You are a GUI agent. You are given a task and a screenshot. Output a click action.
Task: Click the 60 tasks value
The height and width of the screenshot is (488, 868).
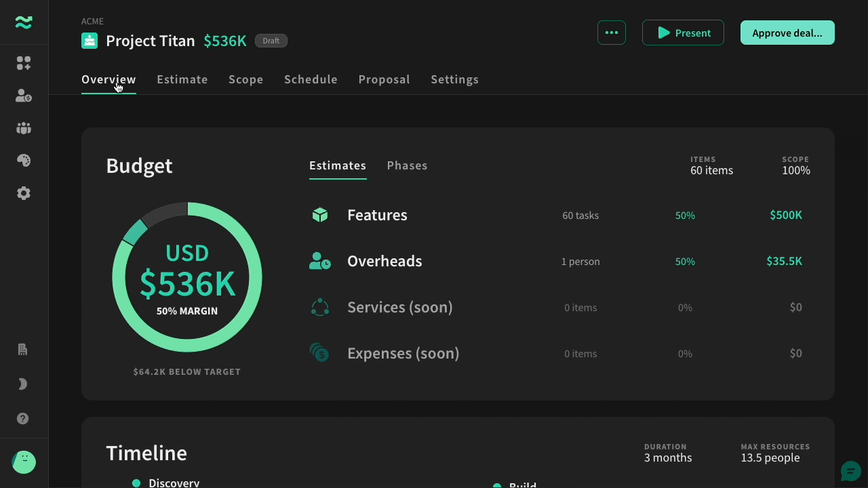pyautogui.click(x=580, y=216)
